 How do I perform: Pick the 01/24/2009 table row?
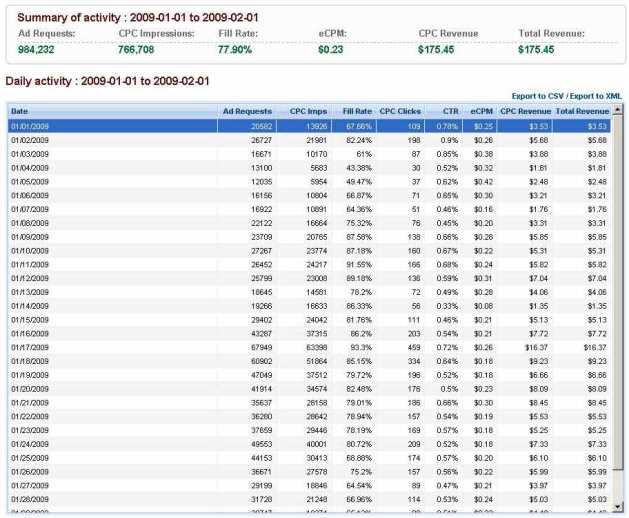point(300,443)
